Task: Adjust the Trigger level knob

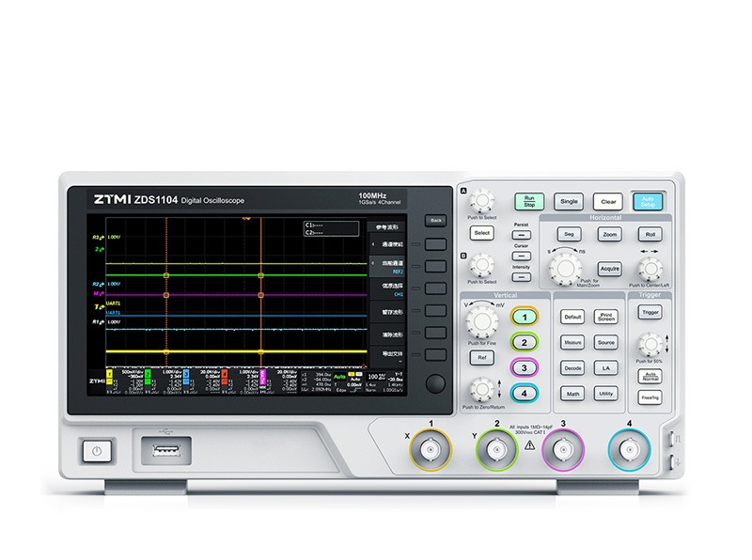Action: point(650,345)
